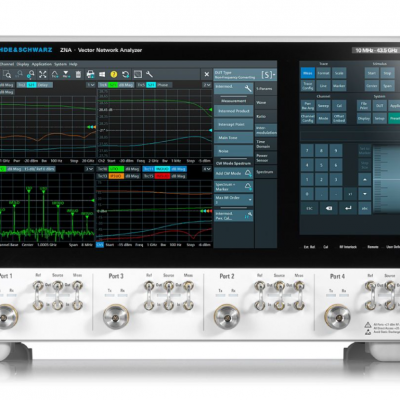Click the Start stimulus key
This screenshot has height=400, width=400.
pos(372,73)
